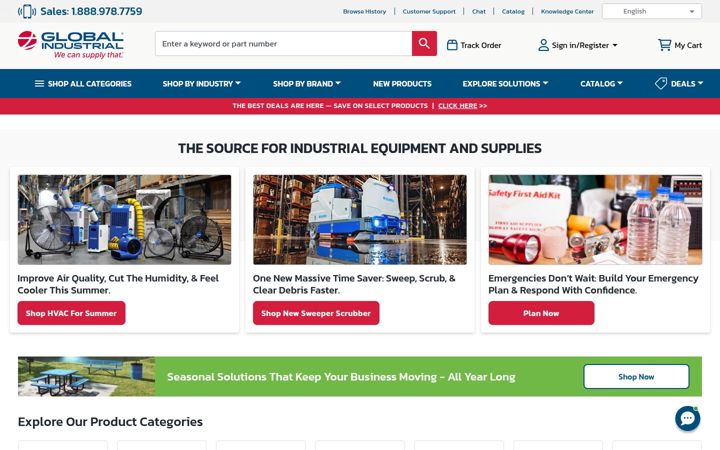The height and width of the screenshot is (450, 720).
Task: Open the live chat bubble widget
Action: (687, 418)
